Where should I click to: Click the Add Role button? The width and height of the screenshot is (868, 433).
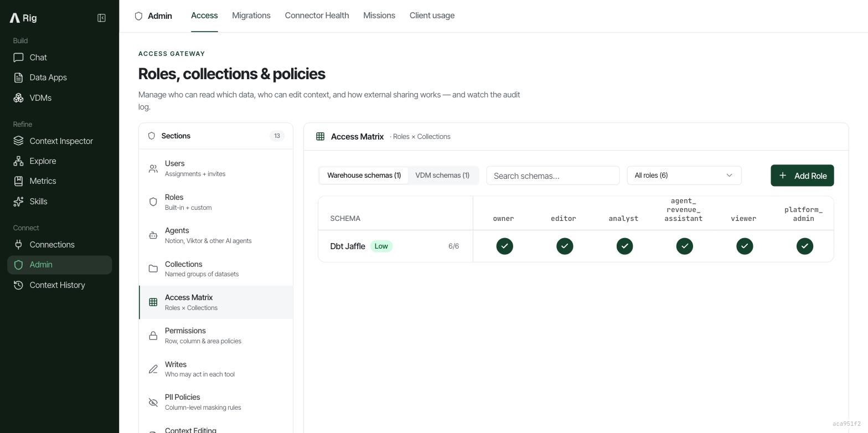point(802,176)
